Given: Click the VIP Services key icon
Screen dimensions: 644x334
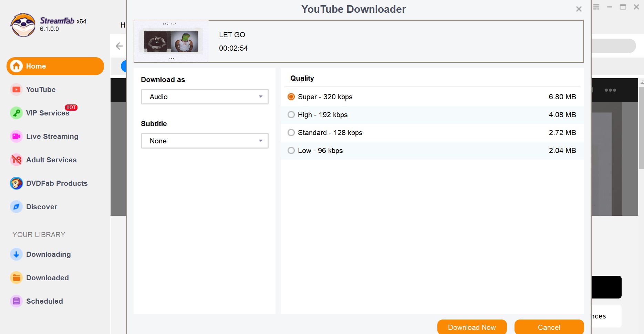Looking at the screenshot, I should point(16,113).
